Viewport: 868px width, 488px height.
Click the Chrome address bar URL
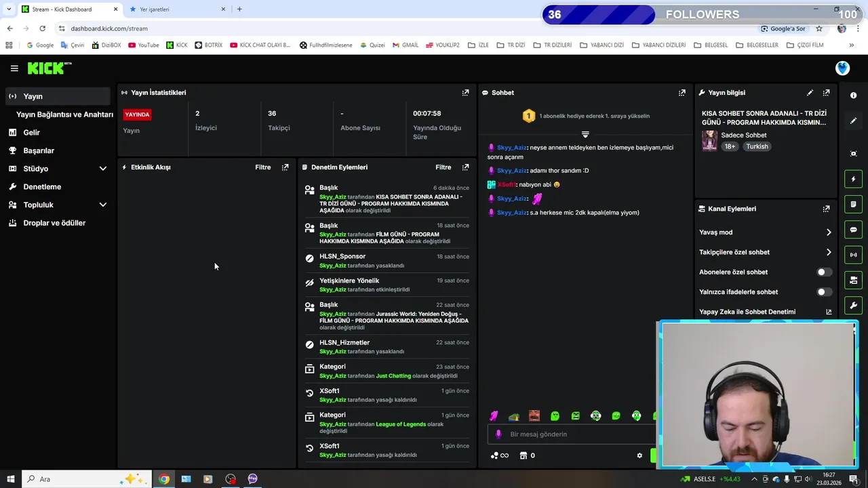pos(109,28)
